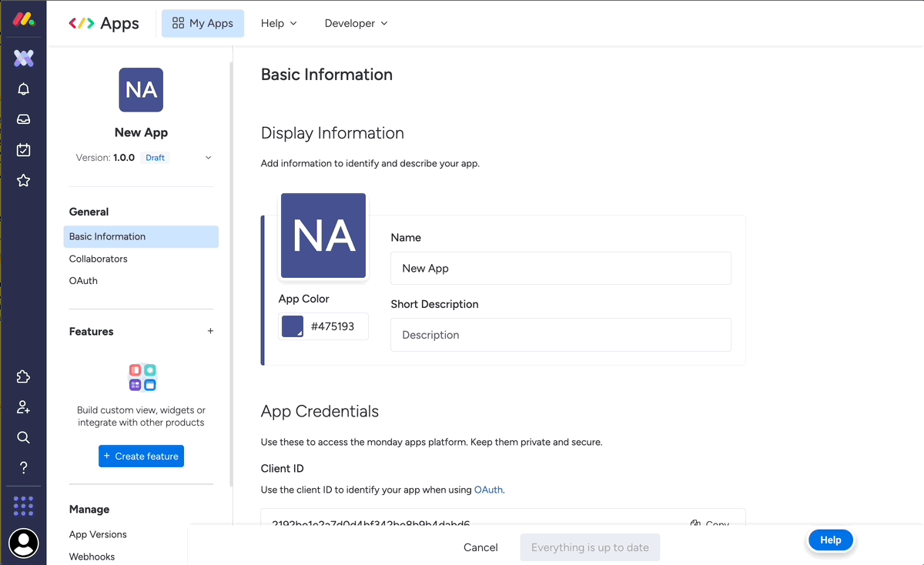Open the nine-dot products switcher icon
Viewport: 924px width, 565px height.
[24, 506]
